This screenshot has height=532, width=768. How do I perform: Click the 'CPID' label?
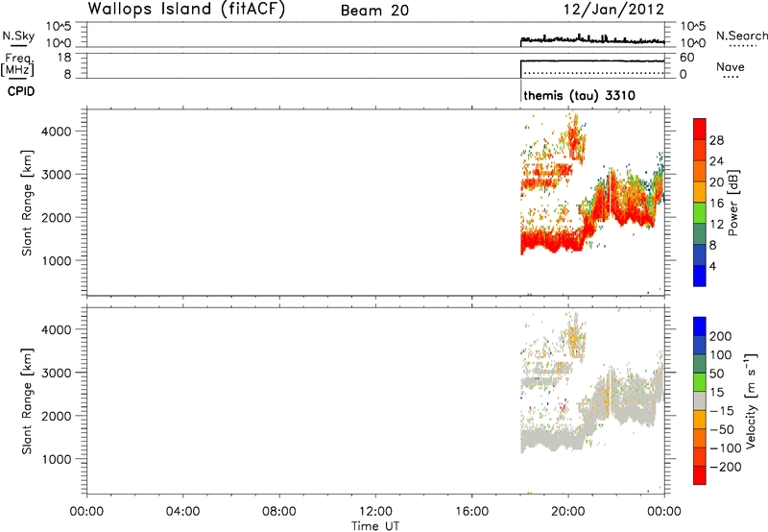[x=21, y=91]
